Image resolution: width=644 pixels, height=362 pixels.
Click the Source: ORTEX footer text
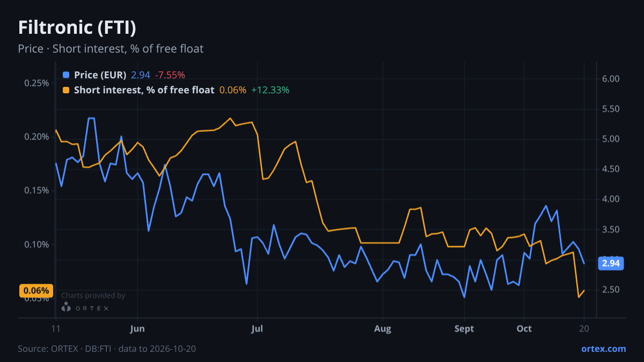[x=107, y=349]
